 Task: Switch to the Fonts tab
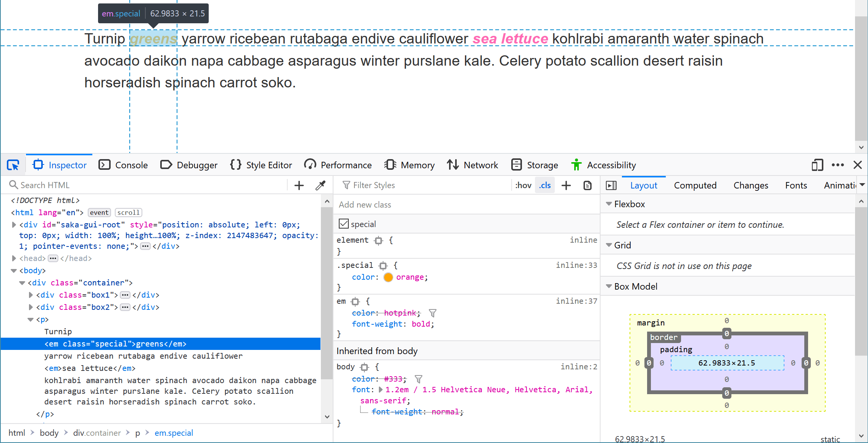pos(796,185)
